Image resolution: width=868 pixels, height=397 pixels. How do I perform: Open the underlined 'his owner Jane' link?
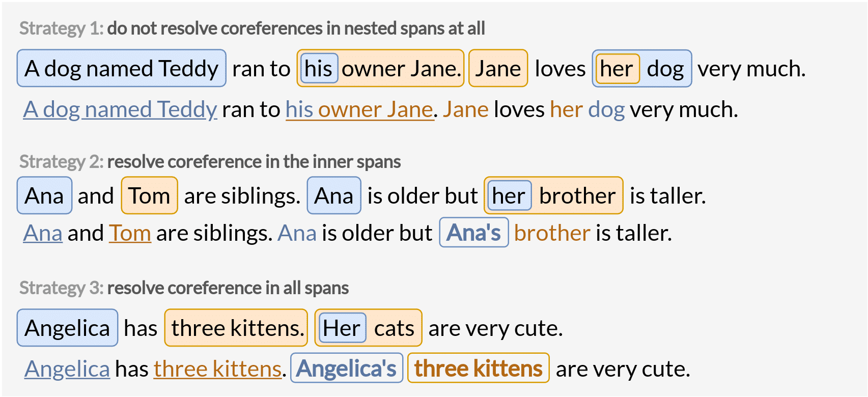pos(359,109)
